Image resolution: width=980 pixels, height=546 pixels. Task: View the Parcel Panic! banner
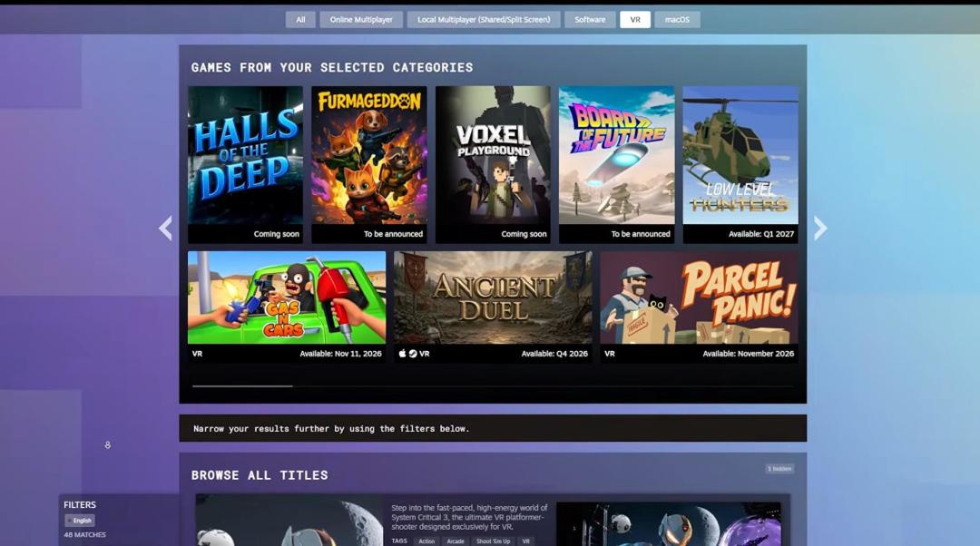click(x=699, y=307)
